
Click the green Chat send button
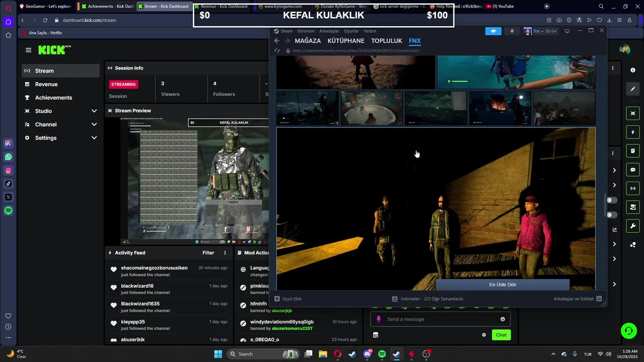501,335
